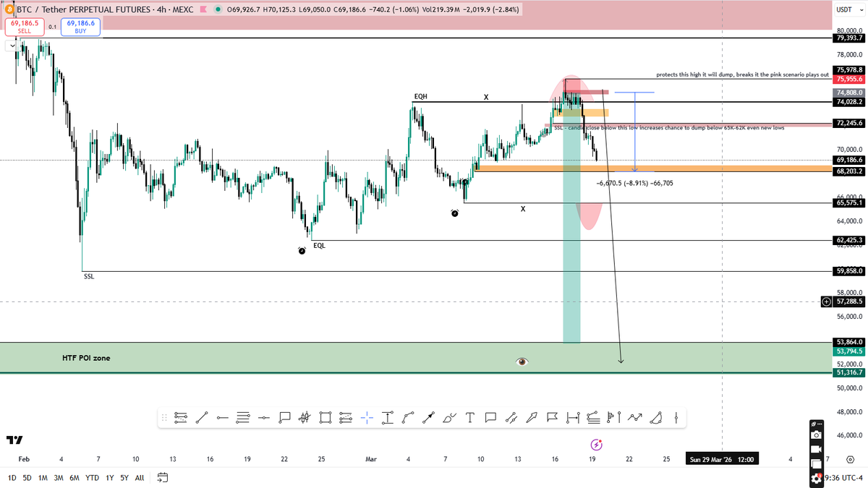Click the 'EQH' chart label

(421, 96)
